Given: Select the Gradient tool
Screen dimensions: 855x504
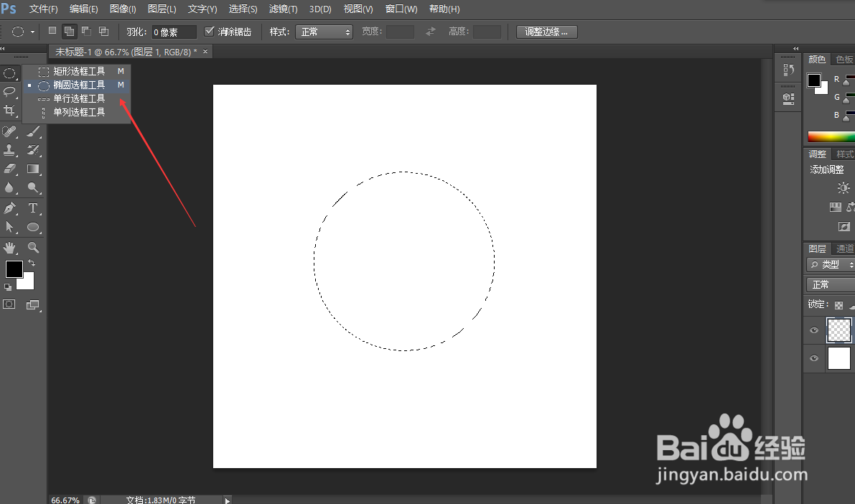Looking at the screenshot, I should (33, 169).
